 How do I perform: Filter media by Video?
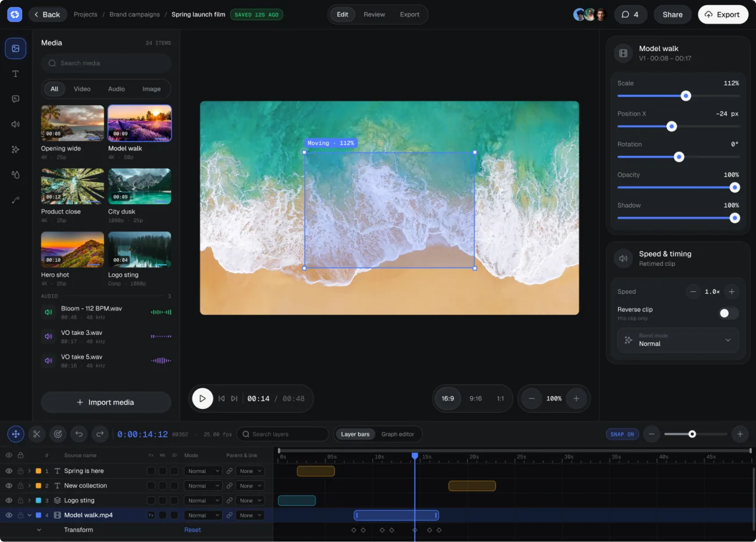pos(82,89)
